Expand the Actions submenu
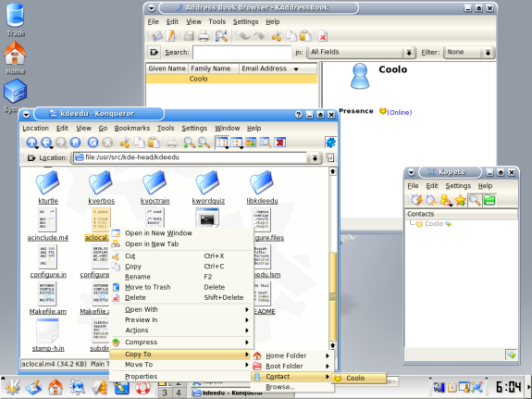This screenshot has height=399, width=532. (181, 330)
